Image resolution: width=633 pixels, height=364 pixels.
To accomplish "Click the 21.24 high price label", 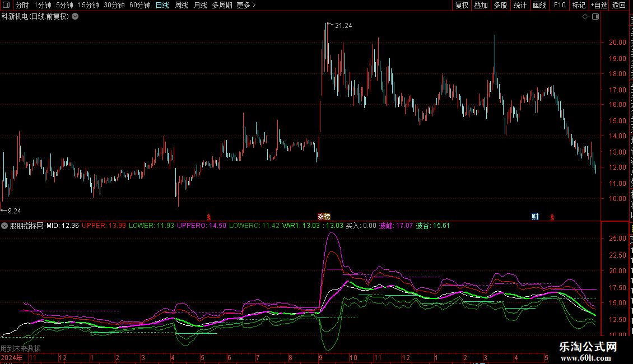I will coord(343,26).
